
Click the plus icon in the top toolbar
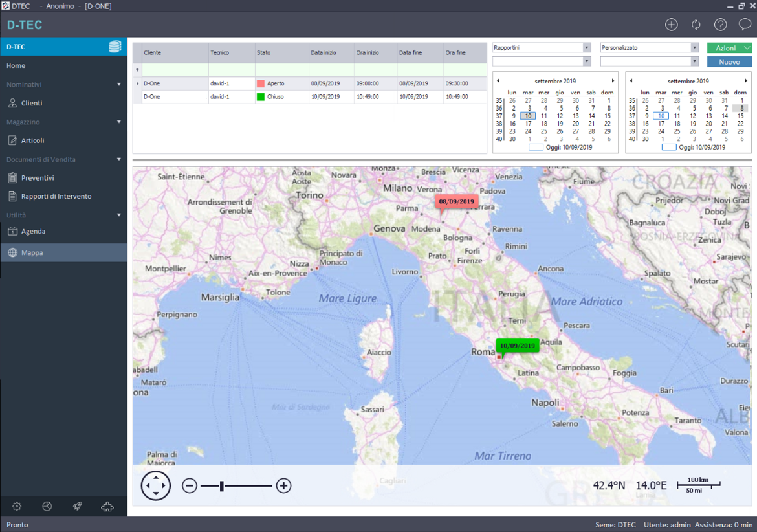pyautogui.click(x=671, y=24)
